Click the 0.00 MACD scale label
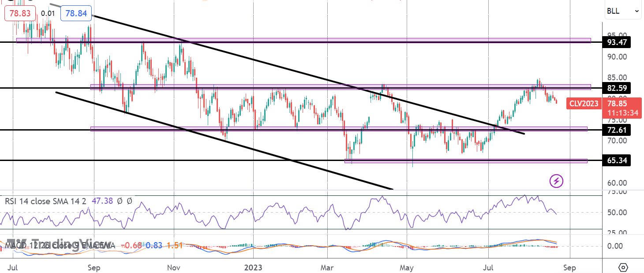Screen dimensions: 644x273 click(x=615, y=246)
